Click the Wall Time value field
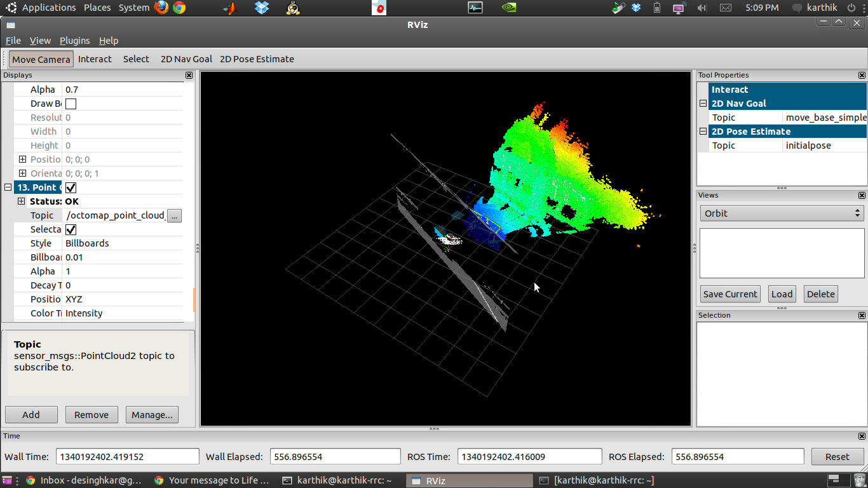 pyautogui.click(x=128, y=457)
